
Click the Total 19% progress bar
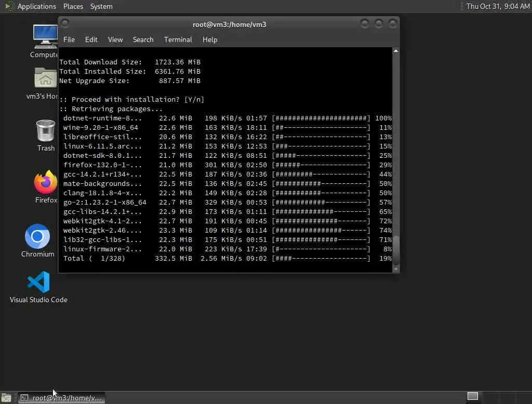click(x=321, y=258)
